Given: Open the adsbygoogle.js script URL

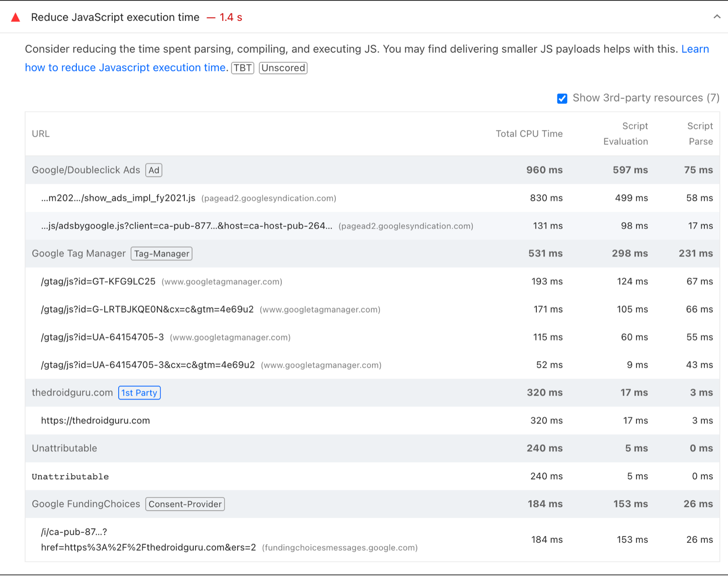Looking at the screenshot, I should pyautogui.click(x=187, y=226).
